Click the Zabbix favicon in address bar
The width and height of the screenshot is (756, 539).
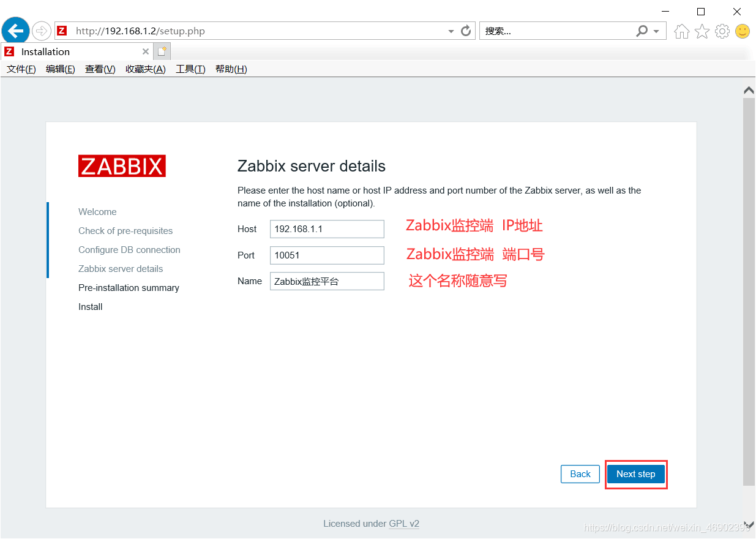tap(61, 31)
